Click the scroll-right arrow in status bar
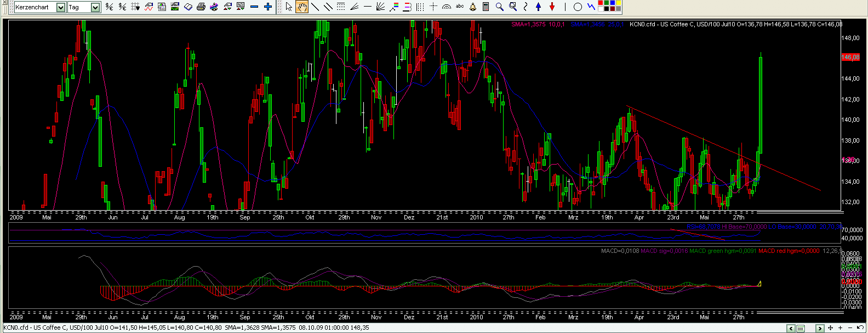 [820, 328]
